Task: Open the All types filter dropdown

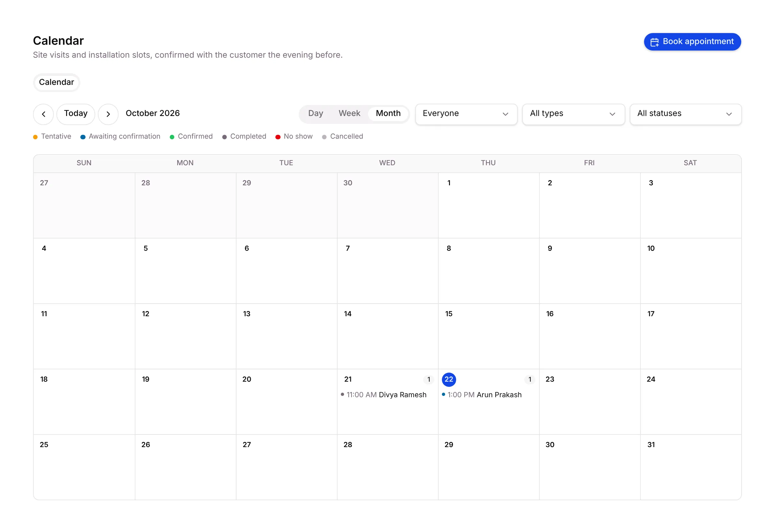Action: [x=574, y=114]
